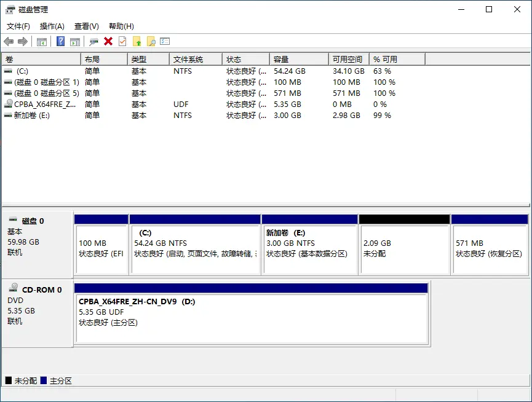Click drive icon of 新加卷 (E:) row
532x402 pixels.
[x=8, y=116]
